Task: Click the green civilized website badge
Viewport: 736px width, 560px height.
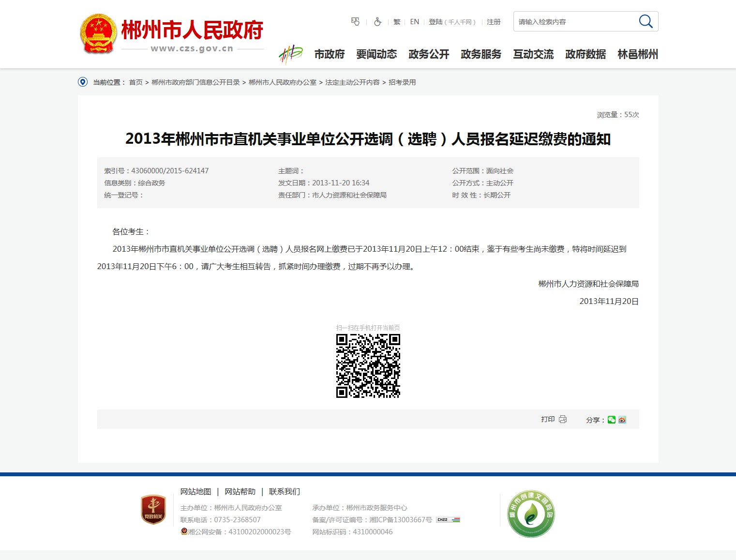Action: click(x=531, y=514)
